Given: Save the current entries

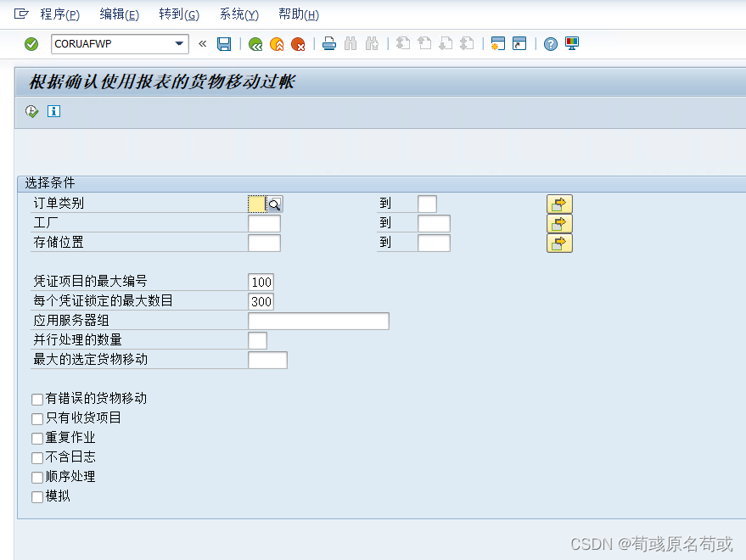Looking at the screenshot, I should [224, 43].
